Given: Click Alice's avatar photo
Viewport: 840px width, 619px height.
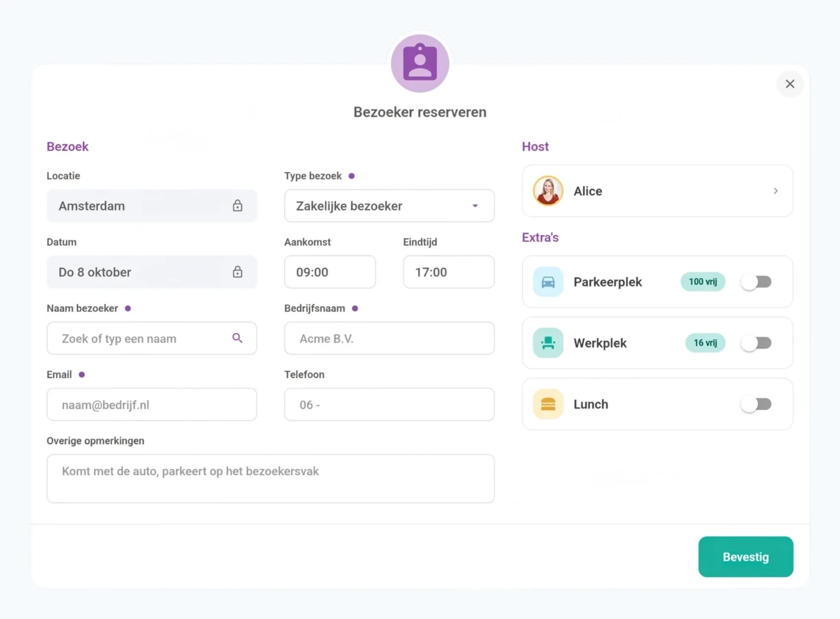Looking at the screenshot, I should click(x=548, y=191).
